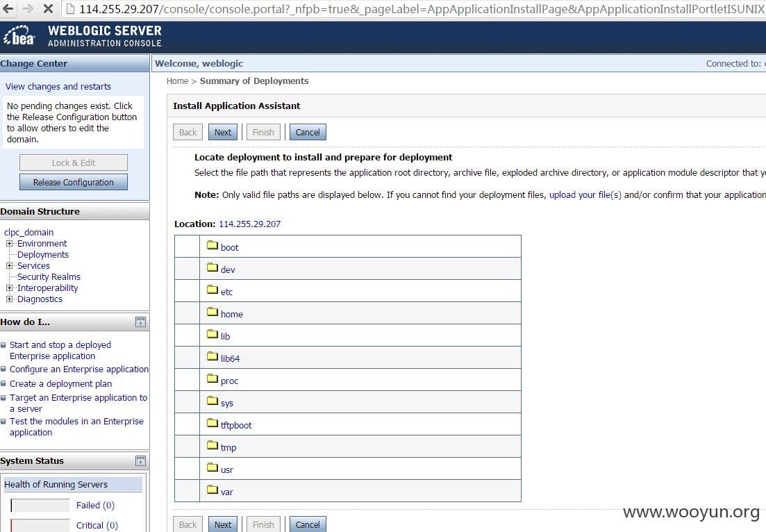The height and width of the screenshot is (532, 766).
Task: Open Create a deployment plan help
Action: point(60,383)
